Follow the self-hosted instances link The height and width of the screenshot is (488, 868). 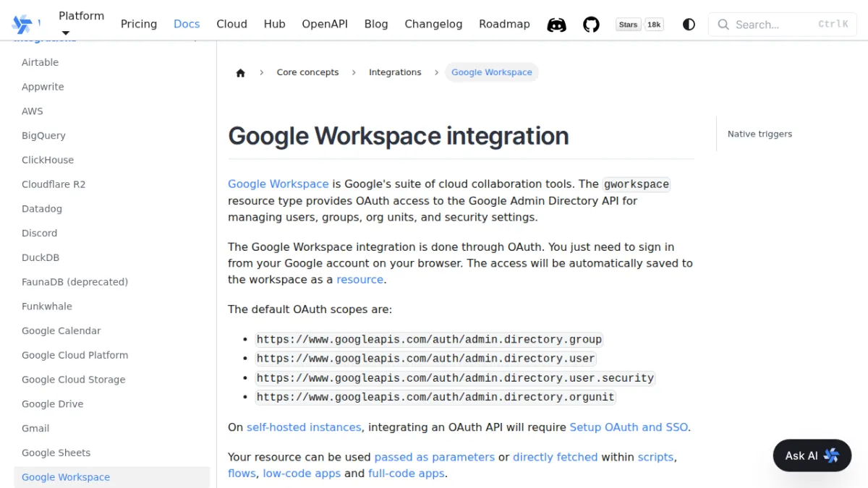(304, 427)
